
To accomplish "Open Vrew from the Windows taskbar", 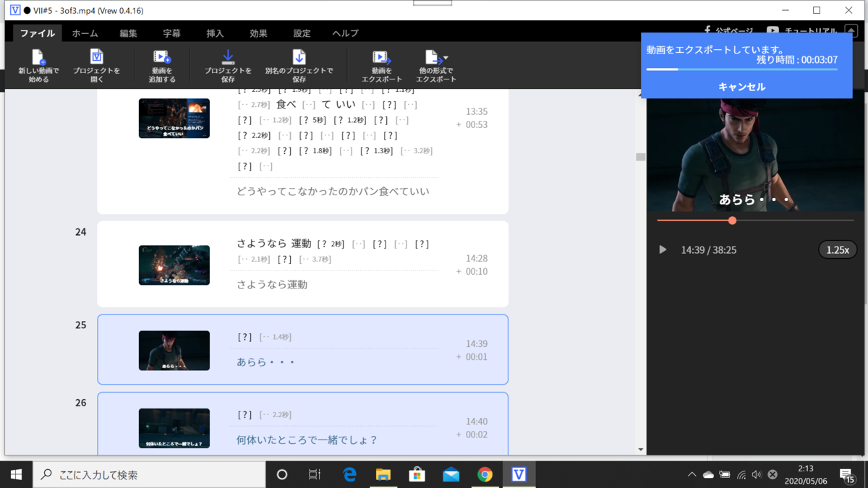I will [x=519, y=475].
